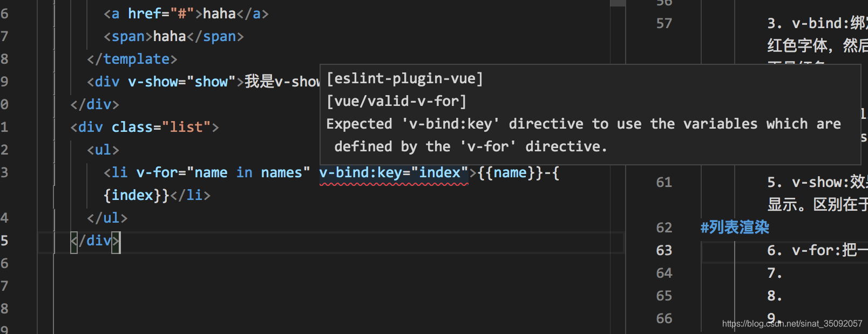Click the "5. v-show:" note line in the right pane
The height and width of the screenshot is (334, 868).
click(817, 182)
